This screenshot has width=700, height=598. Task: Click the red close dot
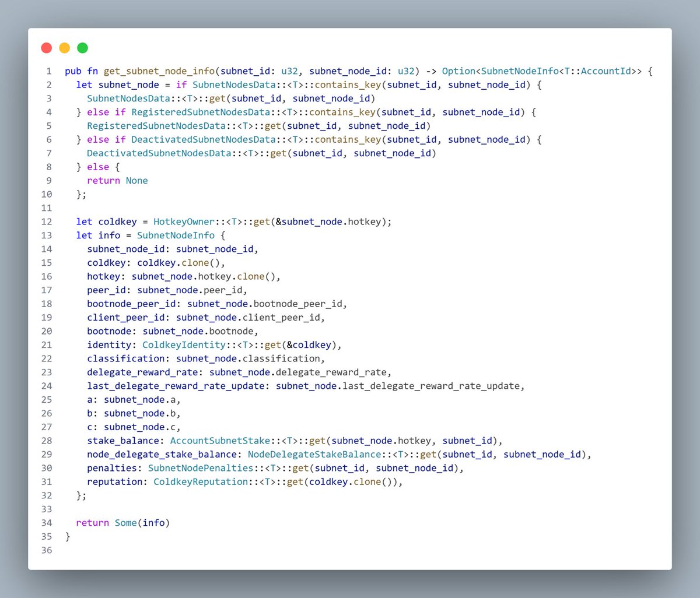[47, 48]
